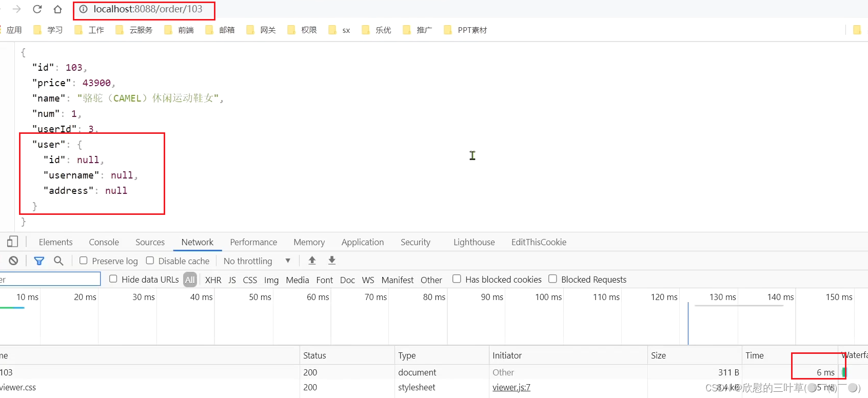The height and width of the screenshot is (398, 868).
Task: Toggle the DevTools device toolbar icon
Action: (x=12, y=242)
